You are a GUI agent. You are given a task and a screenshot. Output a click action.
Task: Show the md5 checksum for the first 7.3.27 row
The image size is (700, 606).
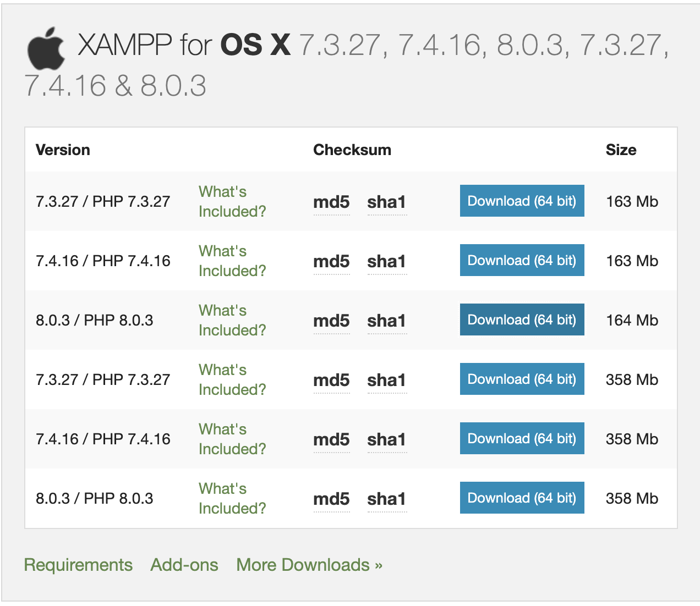(331, 202)
